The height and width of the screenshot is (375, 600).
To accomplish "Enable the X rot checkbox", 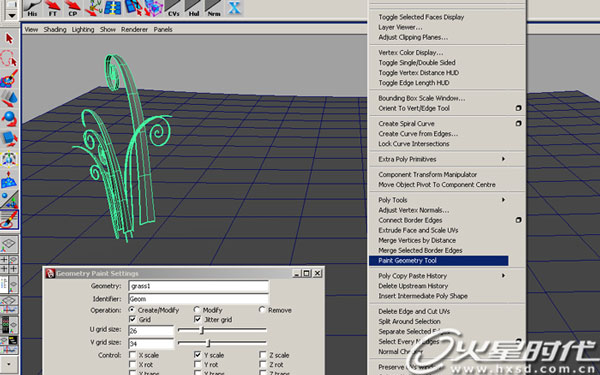I will pos(132,364).
